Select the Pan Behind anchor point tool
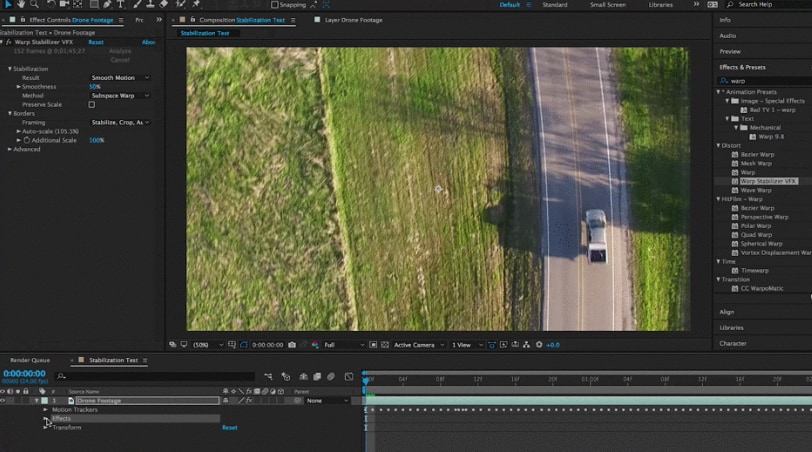 78,4
